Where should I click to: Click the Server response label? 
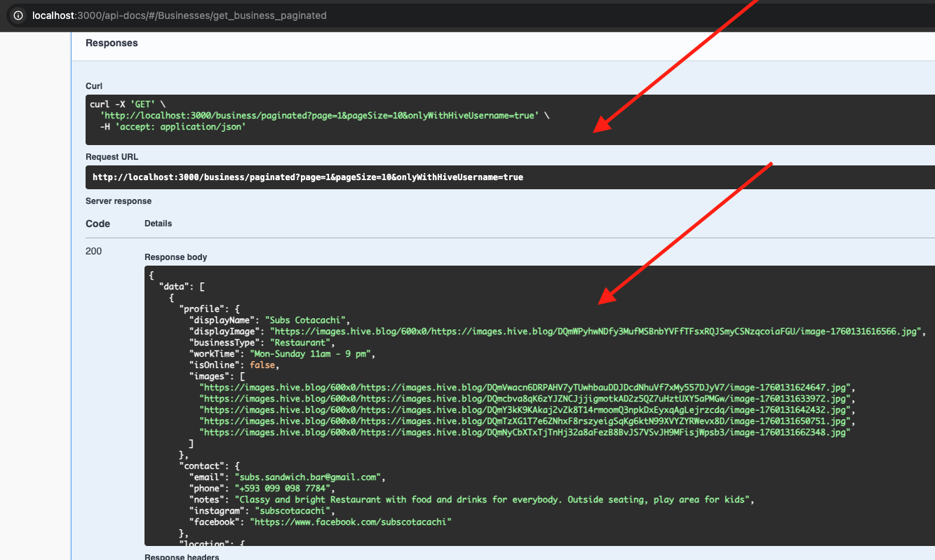119,201
